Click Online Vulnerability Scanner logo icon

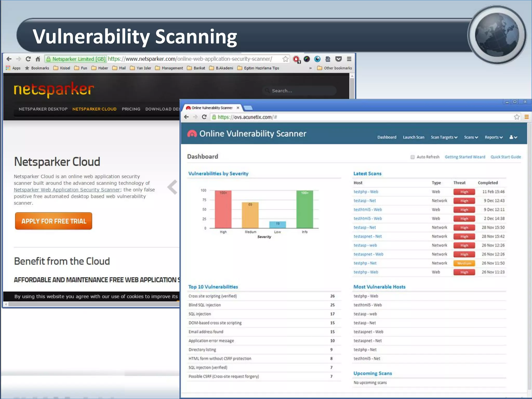192,134
